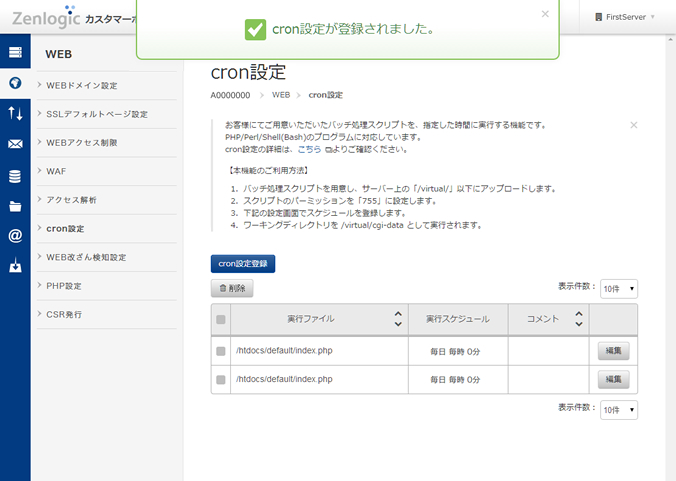Click the building icon beside FirstServer
The height and width of the screenshot is (481, 676).
point(598,17)
